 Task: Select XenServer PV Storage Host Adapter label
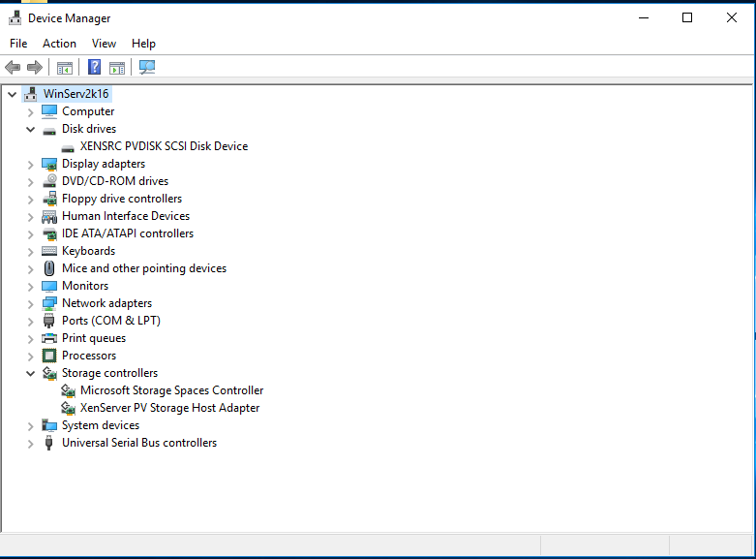tap(169, 408)
